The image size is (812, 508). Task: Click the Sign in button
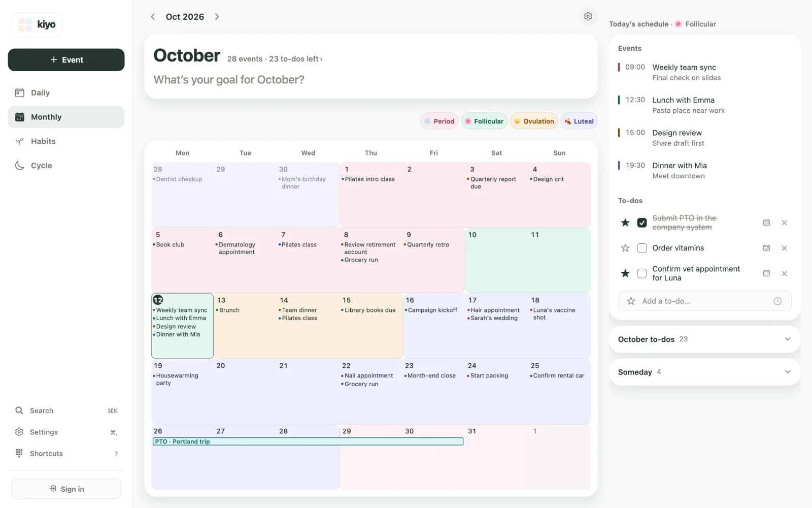(66, 489)
